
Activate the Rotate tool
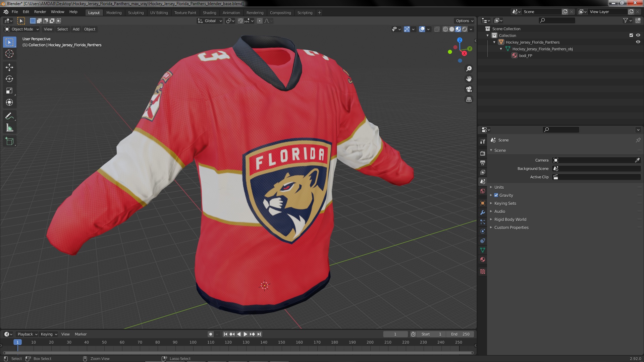9,79
